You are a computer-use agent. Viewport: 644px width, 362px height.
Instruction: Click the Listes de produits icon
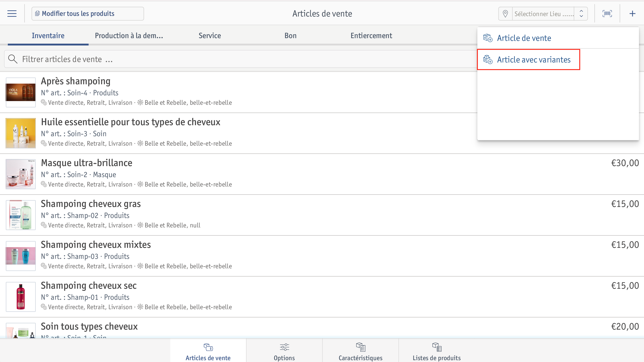[x=437, y=347]
